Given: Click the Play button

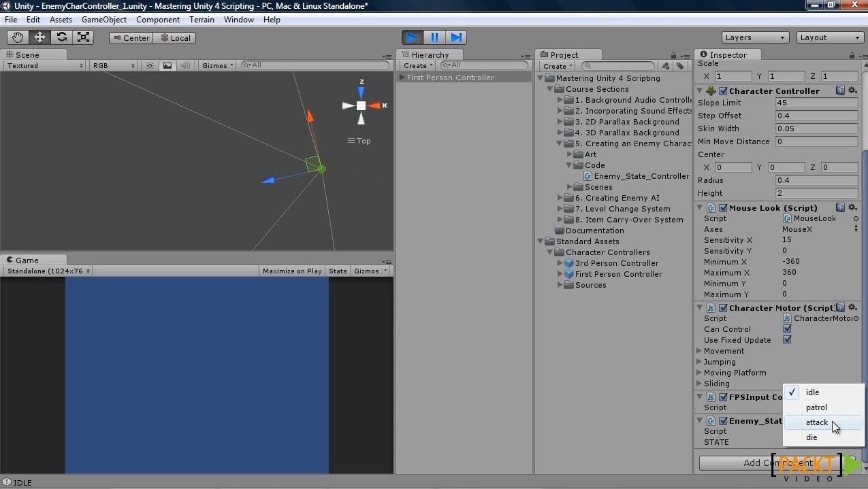Looking at the screenshot, I should click(x=412, y=37).
